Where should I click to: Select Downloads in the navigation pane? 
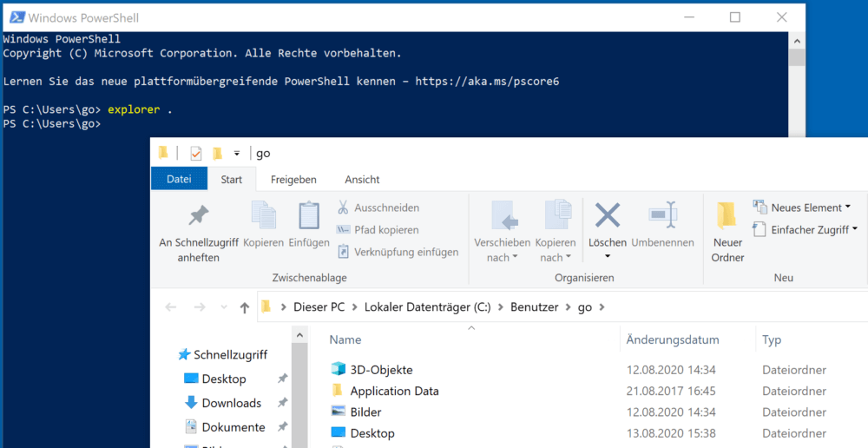click(x=222, y=403)
